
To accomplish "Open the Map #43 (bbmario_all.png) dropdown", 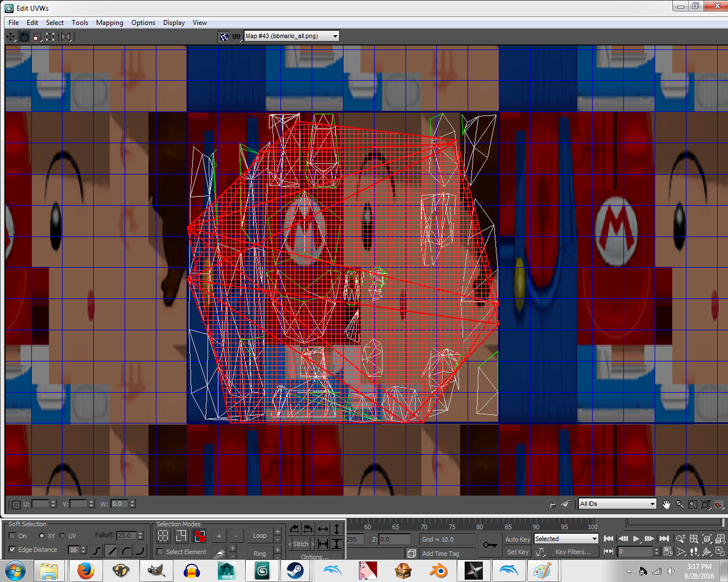I will tap(335, 35).
